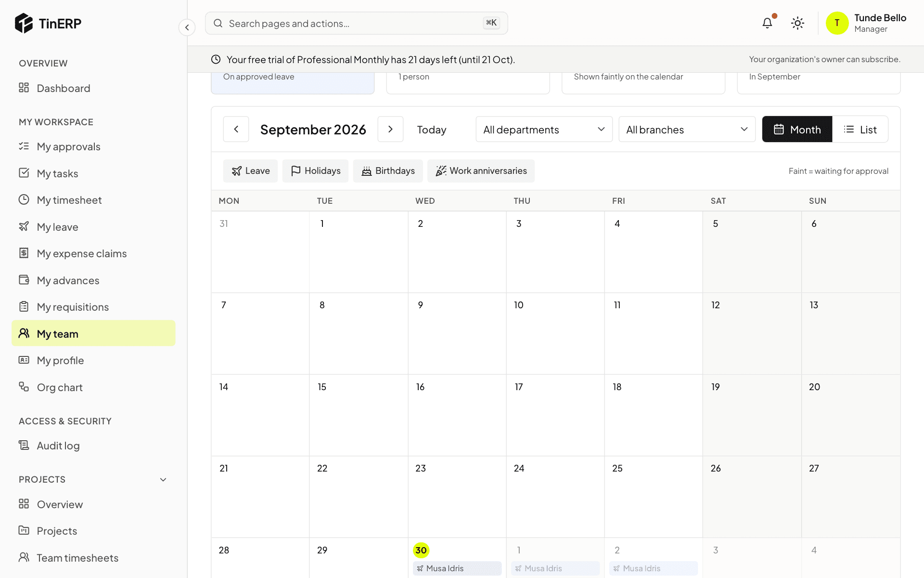Go to next month arrow
The height and width of the screenshot is (578, 924).
pos(390,129)
